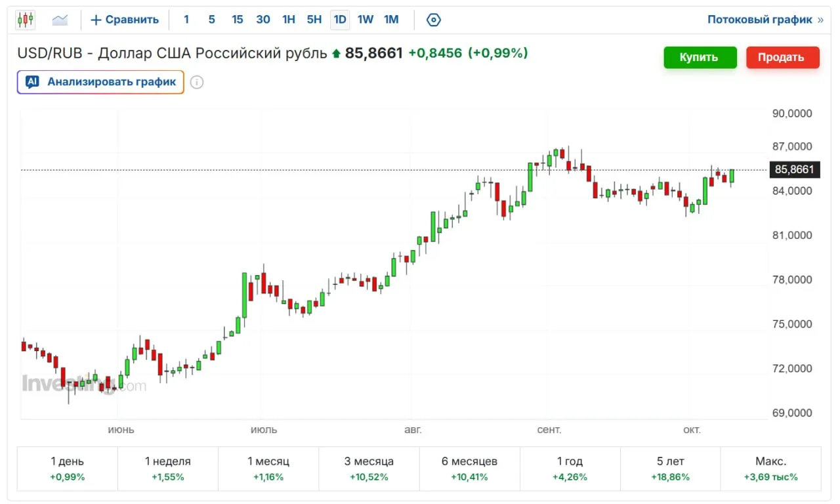This screenshot has width=840, height=504.
Task: Select the 1W interval
Action: pyautogui.click(x=366, y=20)
